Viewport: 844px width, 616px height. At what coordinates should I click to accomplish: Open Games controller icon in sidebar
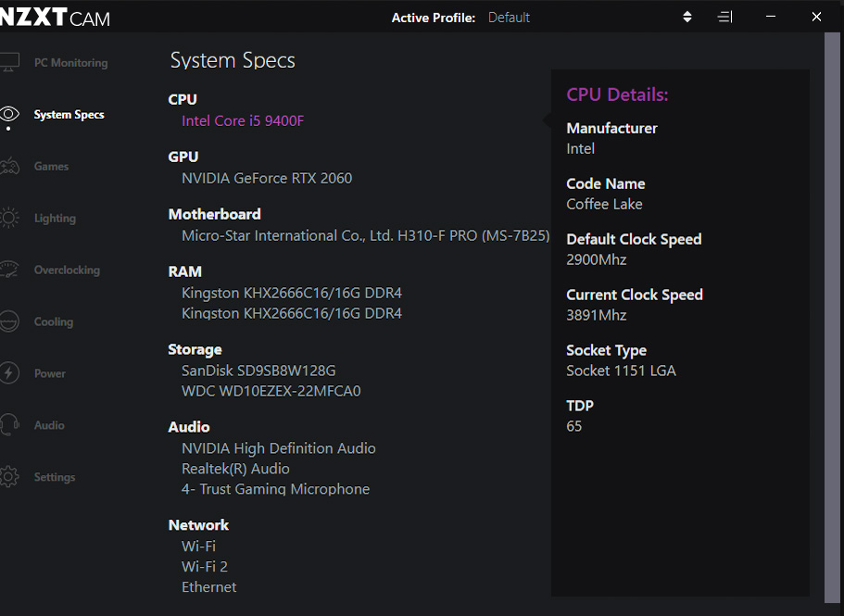pyautogui.click(x=9, y=166)
